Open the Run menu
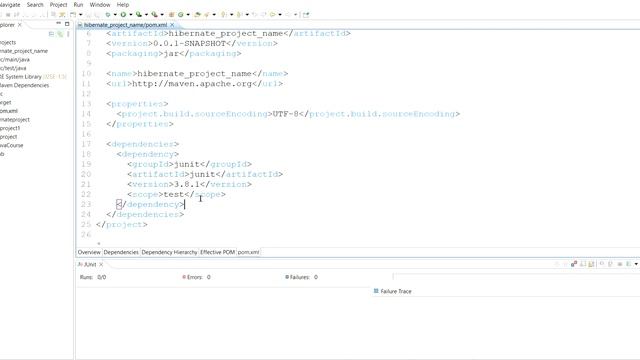Viewport: 640px width, 360px height. click(x=78, y=4)
